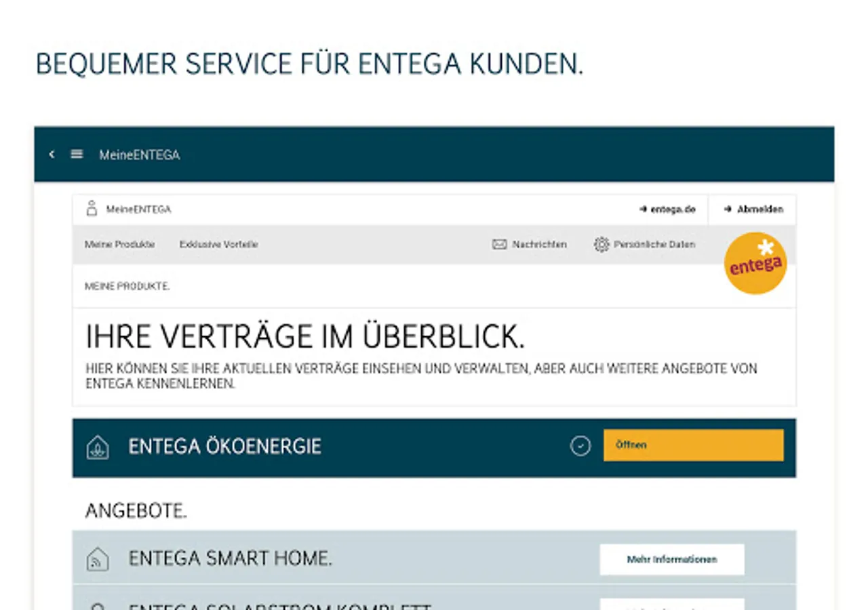Click the ANGEBOTE heading
The width and height of the screenshot is (868, 610).
[136, 511]
